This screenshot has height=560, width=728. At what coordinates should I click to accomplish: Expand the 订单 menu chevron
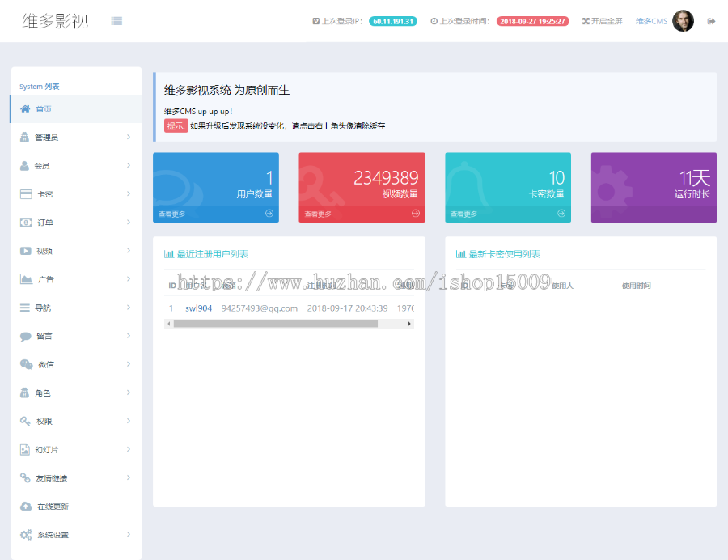129,223
